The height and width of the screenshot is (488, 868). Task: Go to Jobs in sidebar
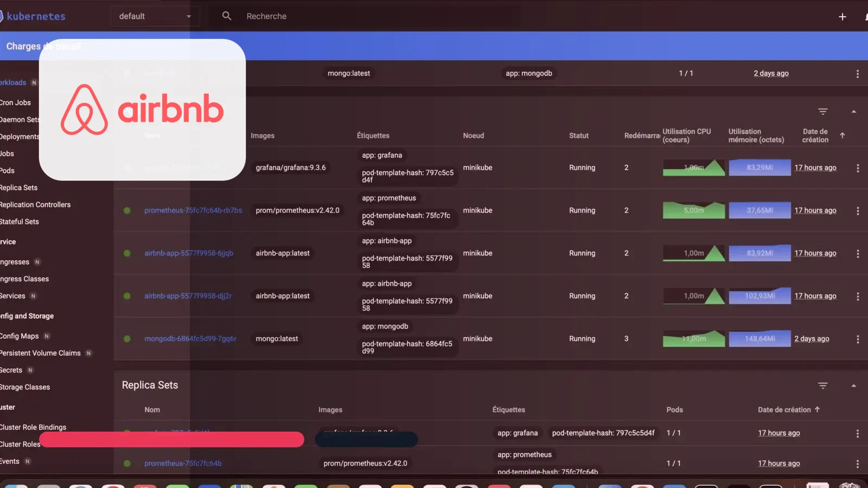(x=7, y=153)
